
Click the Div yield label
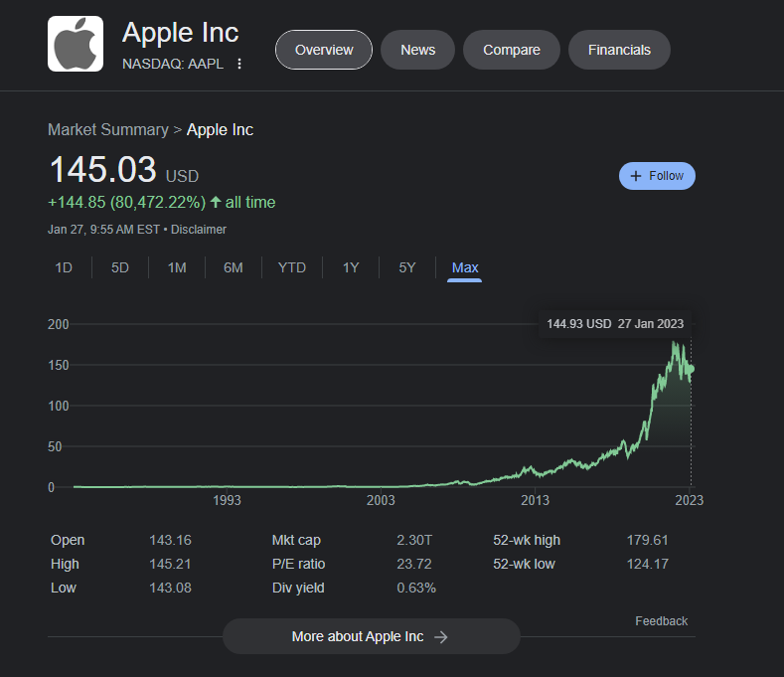point(298,588)
